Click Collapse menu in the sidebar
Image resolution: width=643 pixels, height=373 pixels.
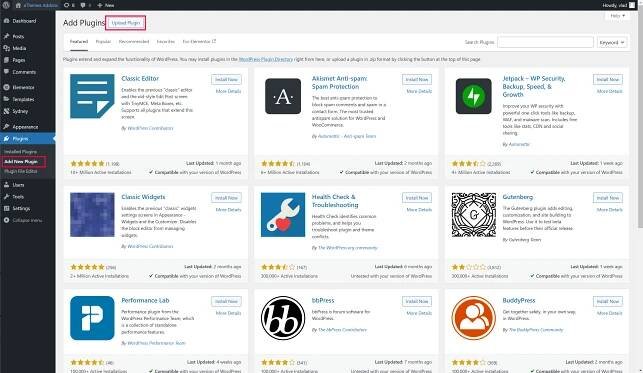pos(27,220)
